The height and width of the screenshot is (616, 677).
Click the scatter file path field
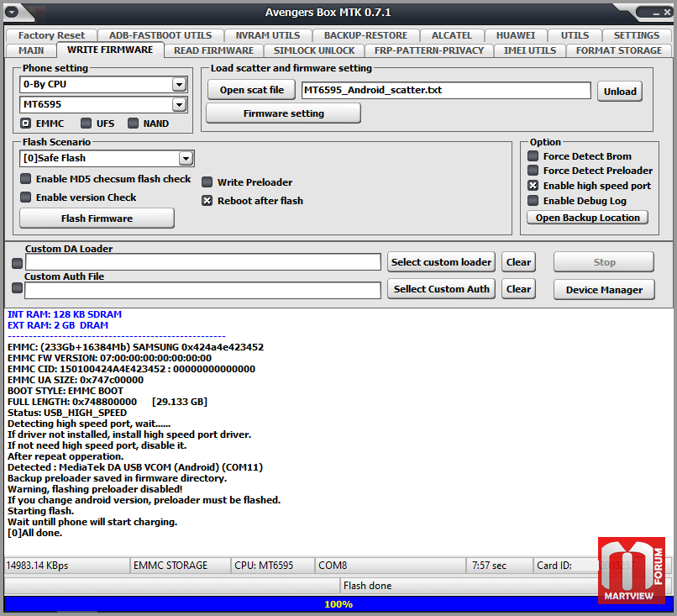pos(446,90)
